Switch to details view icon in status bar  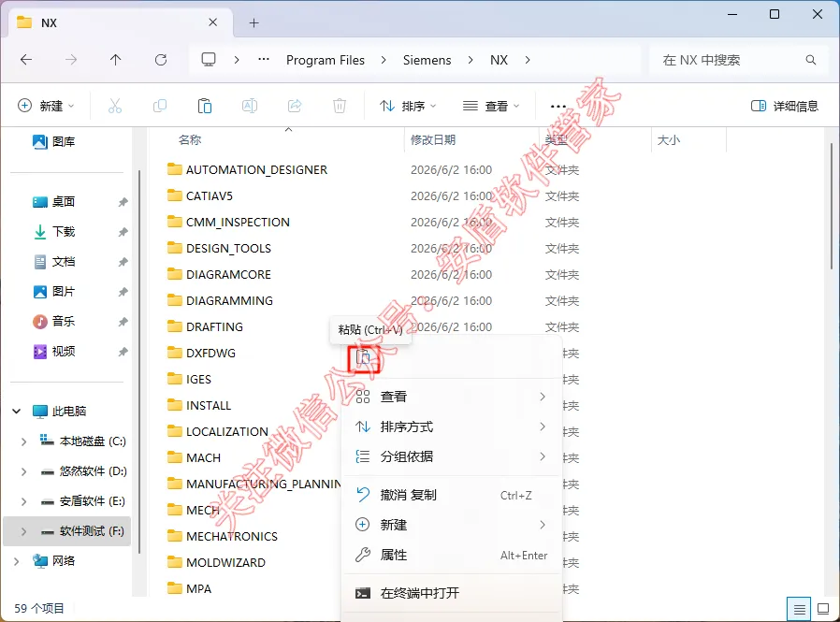click(x=799, y=609)
